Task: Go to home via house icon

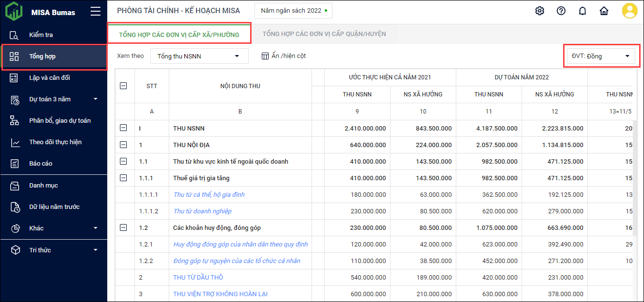Action: click(x=604, y=11)
